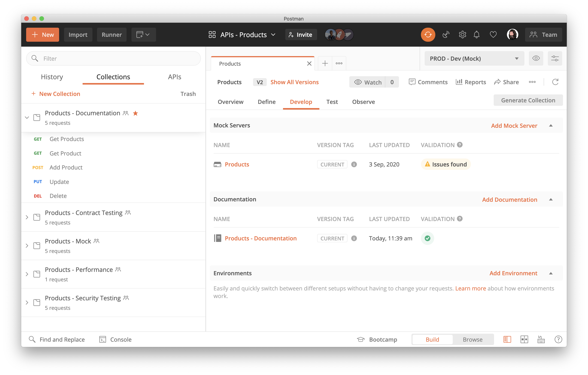Open new window dropdown button

tap(143, 35)
